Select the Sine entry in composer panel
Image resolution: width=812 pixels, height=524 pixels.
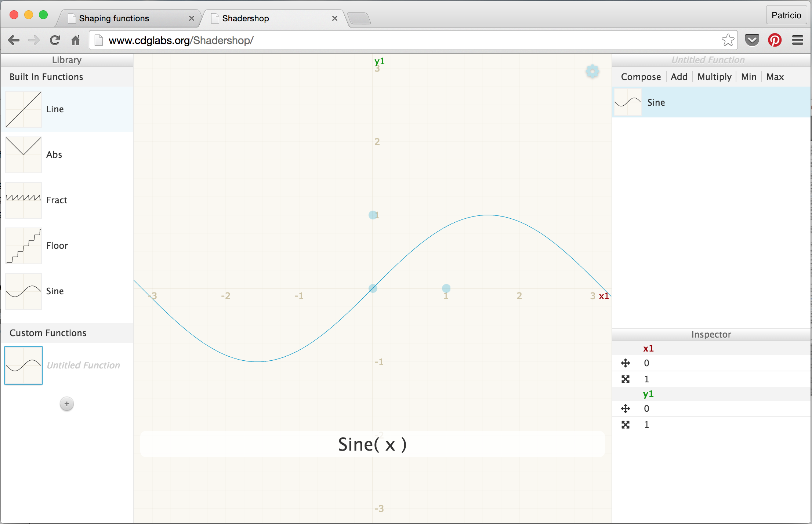coord(708,102)
